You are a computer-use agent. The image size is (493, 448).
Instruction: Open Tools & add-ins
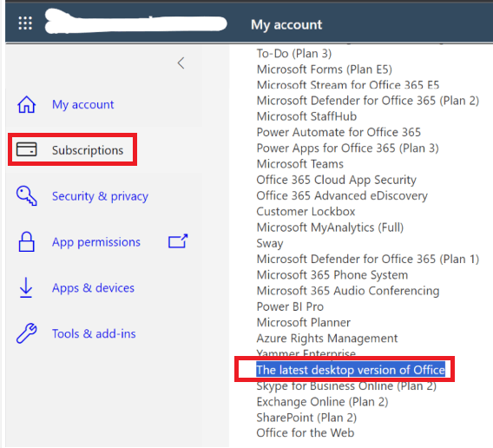94,333
